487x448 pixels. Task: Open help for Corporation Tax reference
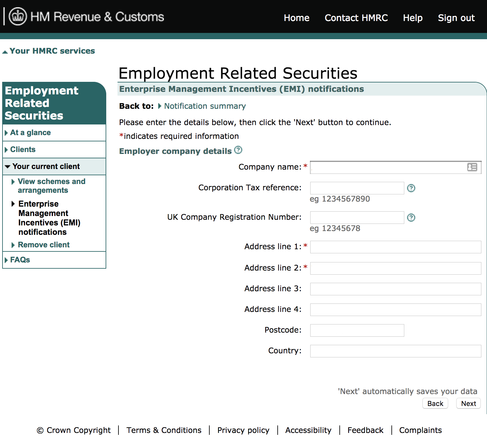(x=411, y=188)
